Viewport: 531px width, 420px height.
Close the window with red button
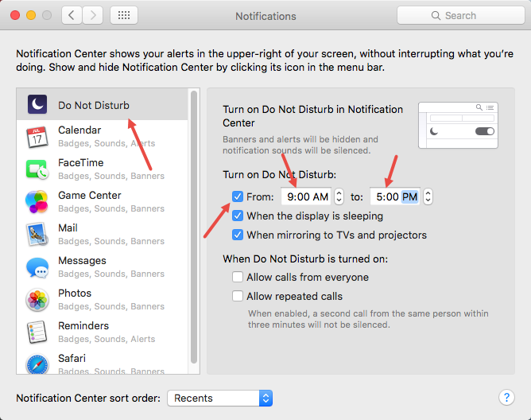(15, 15)
